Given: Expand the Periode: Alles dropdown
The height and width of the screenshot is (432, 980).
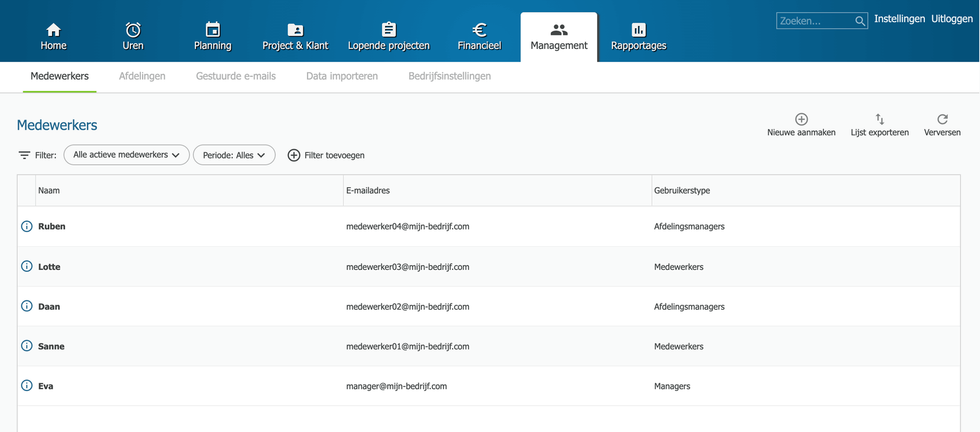Looking at the screenshot, I should tap(234, 155).
